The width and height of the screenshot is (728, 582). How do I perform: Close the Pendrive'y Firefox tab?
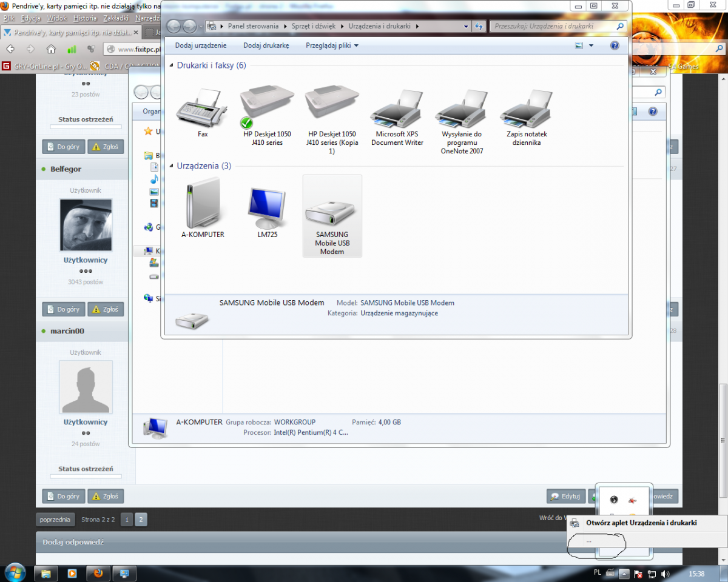[x=136, y=32]
